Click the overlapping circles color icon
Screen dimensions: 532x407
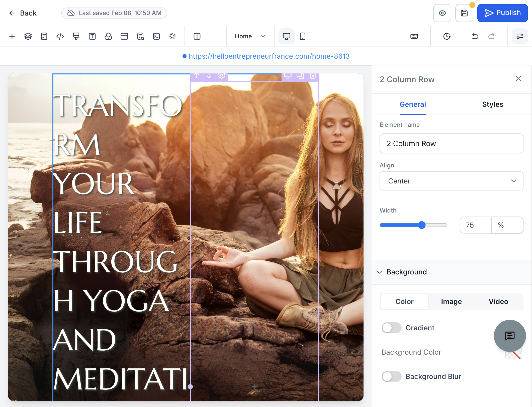click(x=108, y=37)
